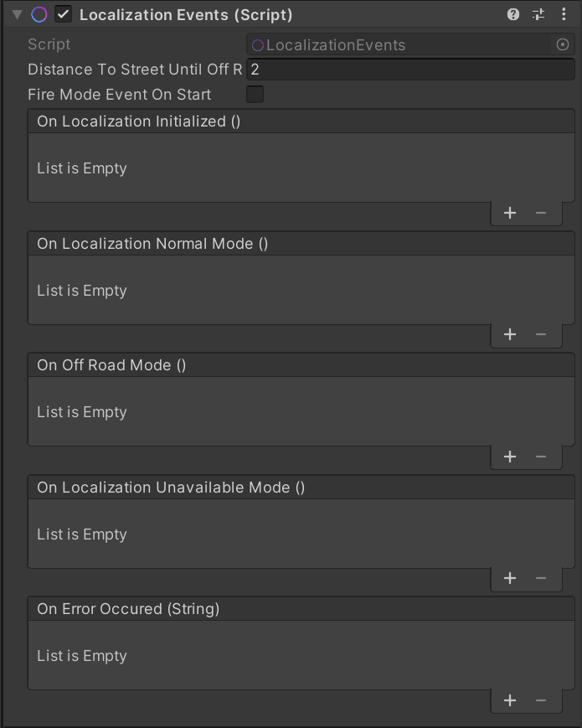
Task: Add a listener to On Off Road Mode
Action: click(509, 456)
